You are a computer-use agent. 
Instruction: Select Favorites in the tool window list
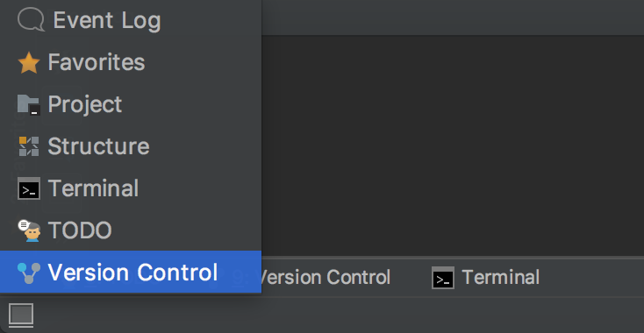131,63
